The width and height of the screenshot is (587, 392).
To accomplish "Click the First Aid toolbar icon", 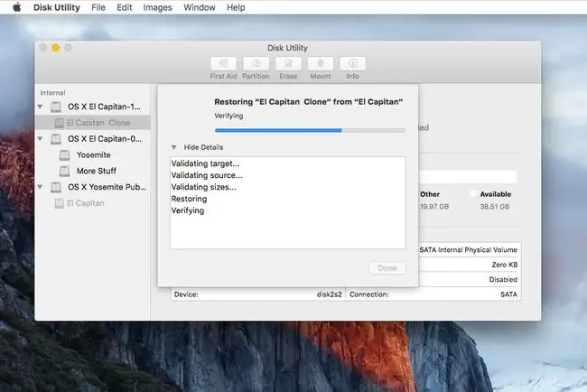I will [223, 63].
